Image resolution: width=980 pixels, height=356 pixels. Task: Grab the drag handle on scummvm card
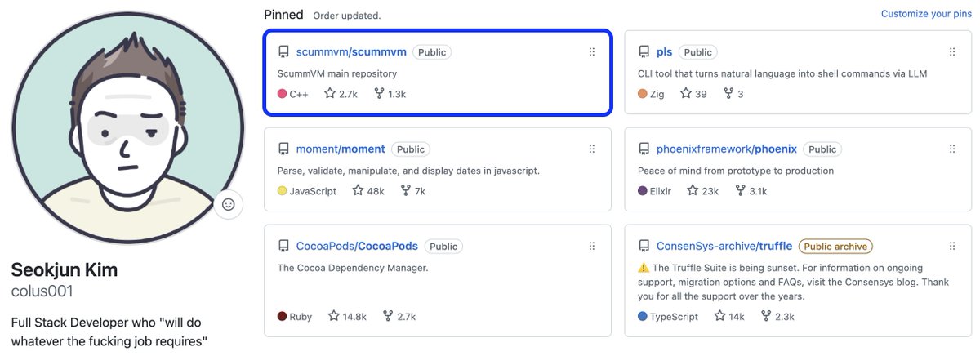pos(592,52)
